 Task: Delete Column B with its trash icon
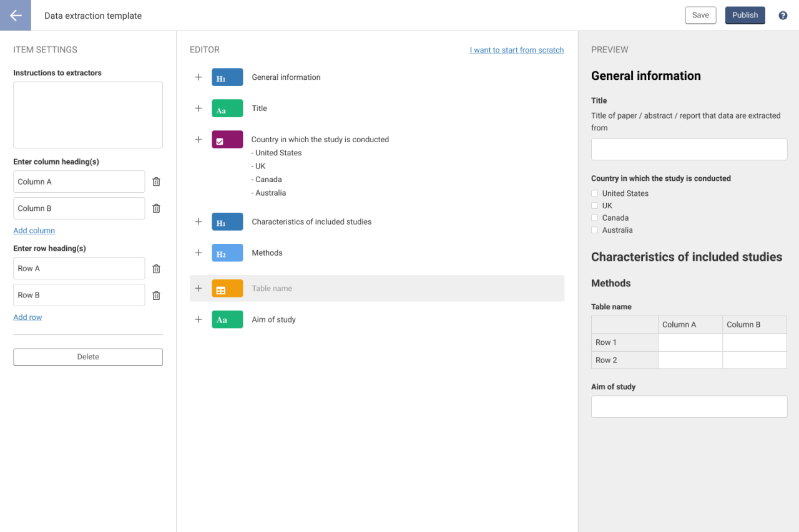[x=156, y=208]
